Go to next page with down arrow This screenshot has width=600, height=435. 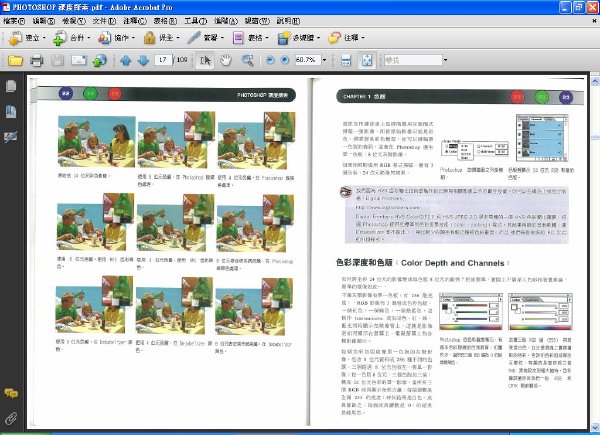coord(143,60)
